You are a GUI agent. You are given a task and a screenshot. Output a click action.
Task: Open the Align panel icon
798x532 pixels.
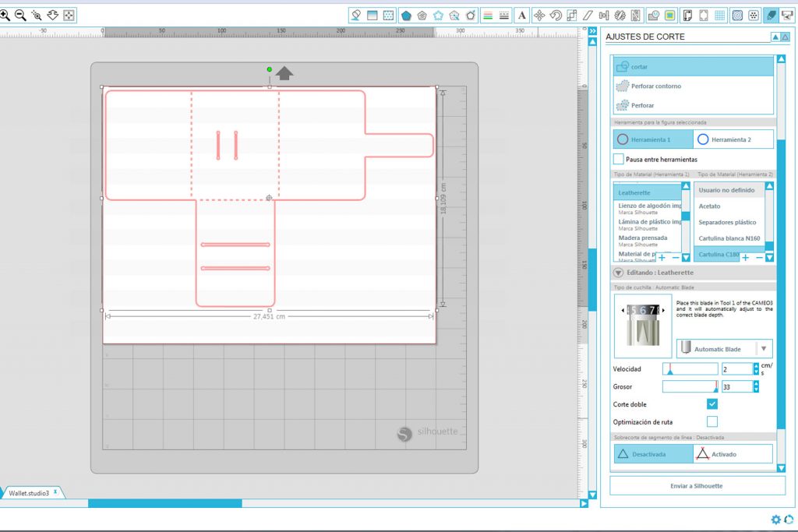[x=604, y=16]
